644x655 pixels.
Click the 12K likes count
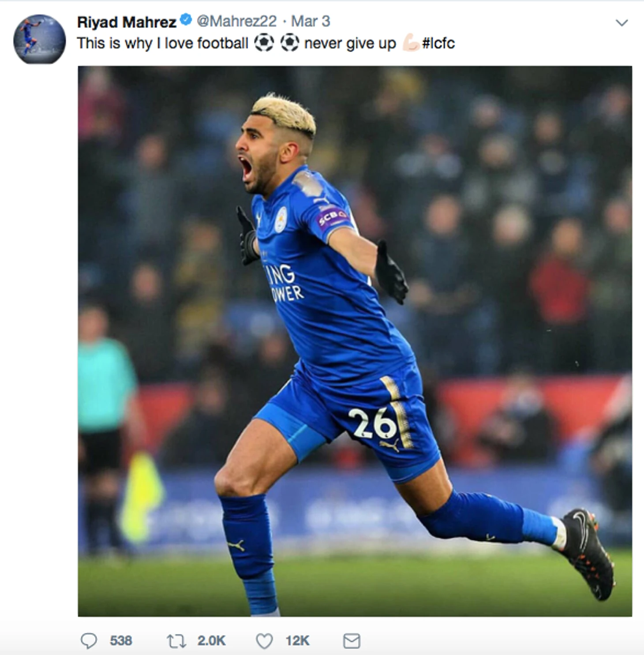coord(297,641)
